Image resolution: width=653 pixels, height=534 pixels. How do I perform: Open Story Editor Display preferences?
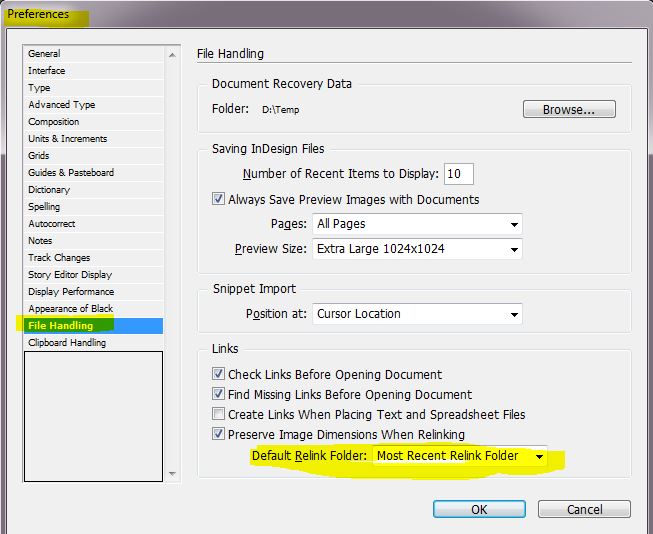[94, 274]
